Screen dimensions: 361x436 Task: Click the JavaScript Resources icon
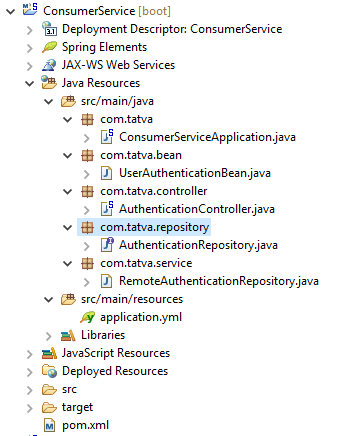49,353
